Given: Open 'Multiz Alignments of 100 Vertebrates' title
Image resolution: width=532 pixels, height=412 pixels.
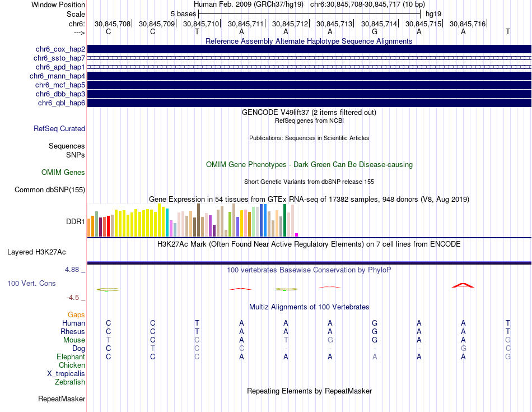Looking at the screenshot, I should click(x=309, y=307).
